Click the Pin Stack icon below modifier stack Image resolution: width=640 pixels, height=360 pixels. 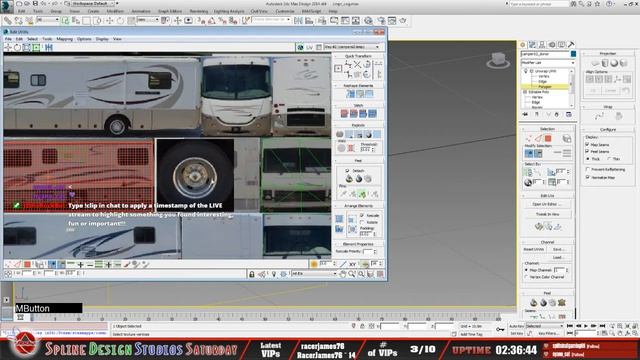tap(525, 115)
